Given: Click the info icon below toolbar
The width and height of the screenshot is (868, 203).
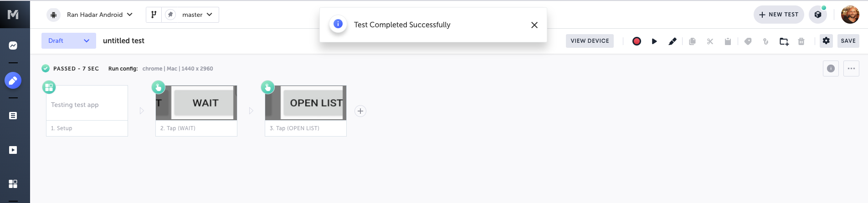Looking at the screenshot, I should 831,69.
